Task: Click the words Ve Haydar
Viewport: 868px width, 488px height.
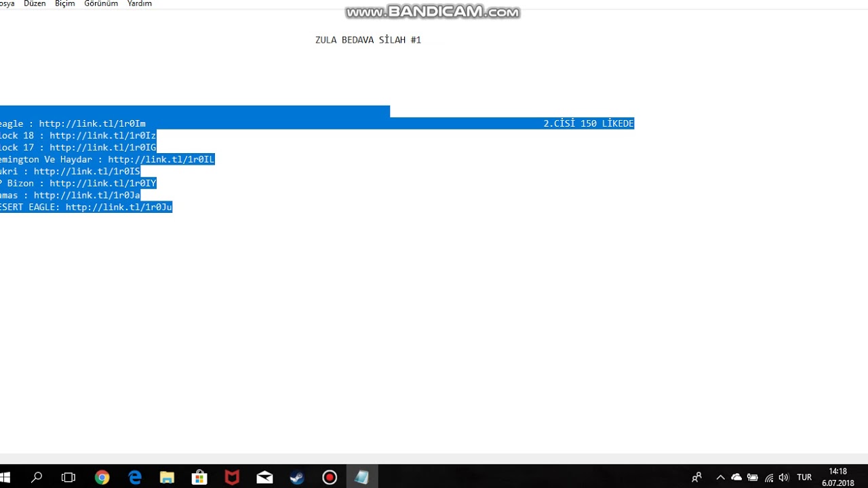Action: (x=68, y=159)
